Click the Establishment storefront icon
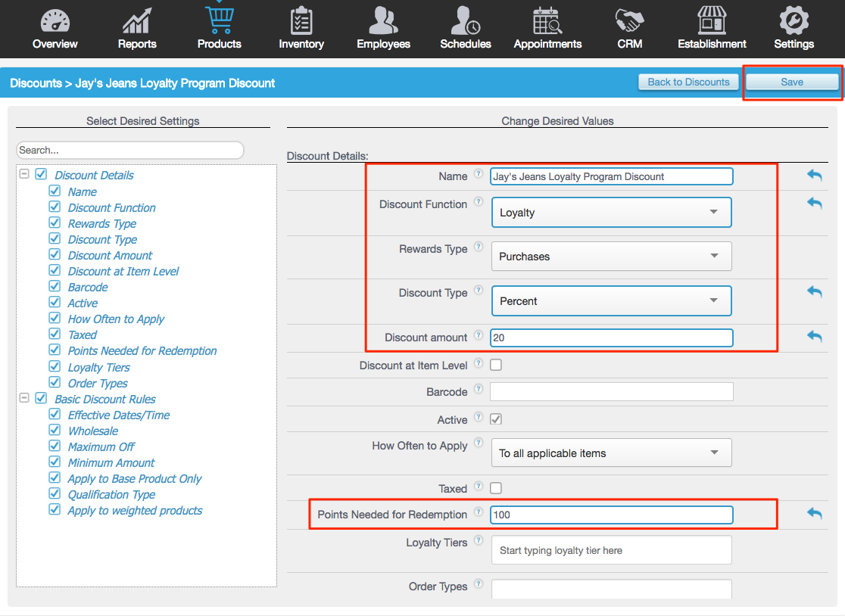 [712, 21]
